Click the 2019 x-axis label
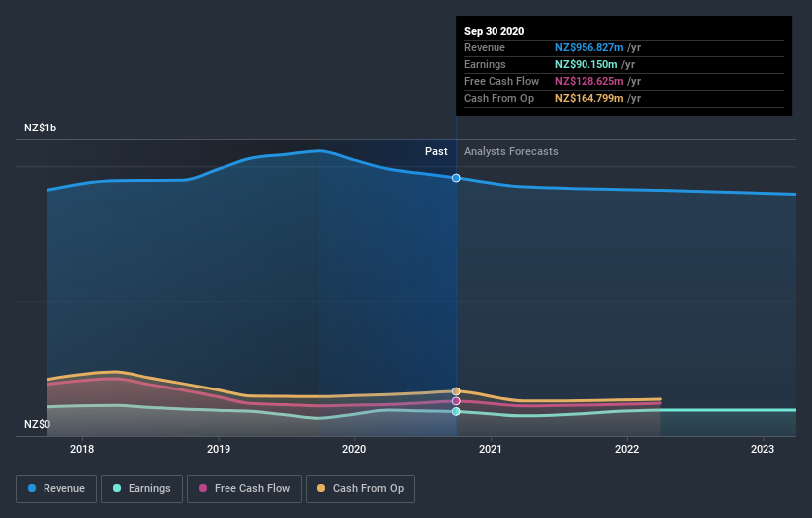 point(219,449)
